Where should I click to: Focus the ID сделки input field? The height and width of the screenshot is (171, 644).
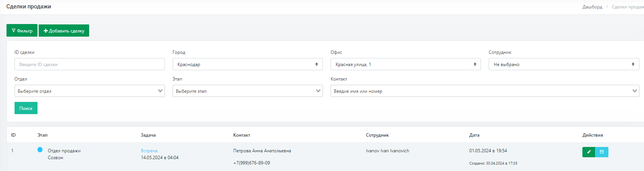90,64
